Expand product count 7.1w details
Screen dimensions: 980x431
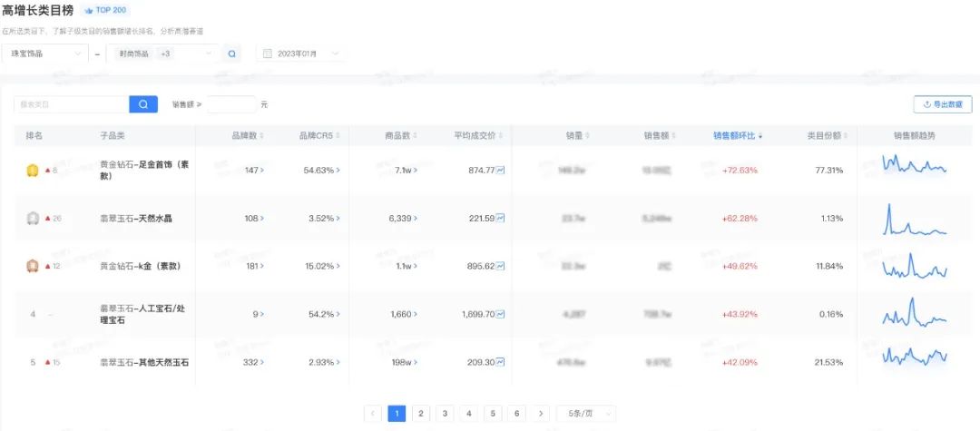click(407, 170)
